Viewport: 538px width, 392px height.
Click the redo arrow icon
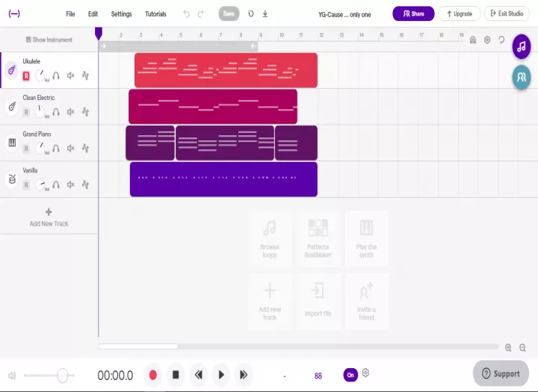pyautogui.click(x=201, y=13)
